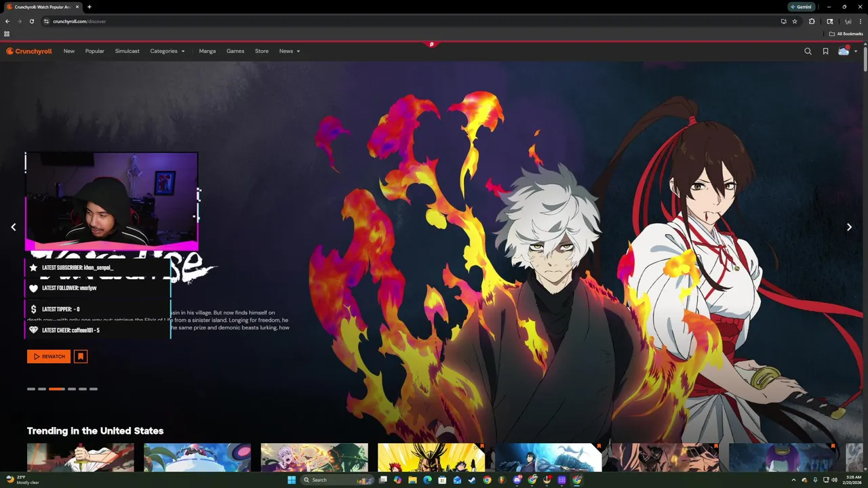Click the Trending in the United States heading
Image resolution: width=868 pixels, height=488 pixels.
[x=95, y=431]
